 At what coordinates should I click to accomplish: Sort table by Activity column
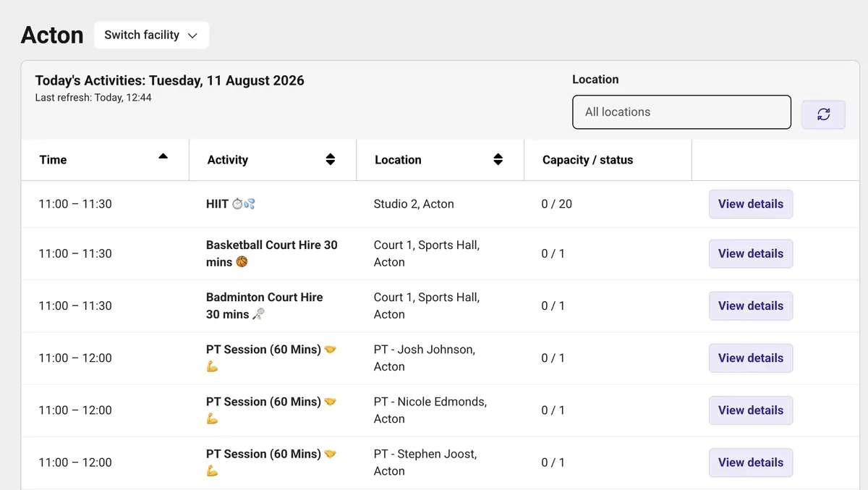pos(330,160)
